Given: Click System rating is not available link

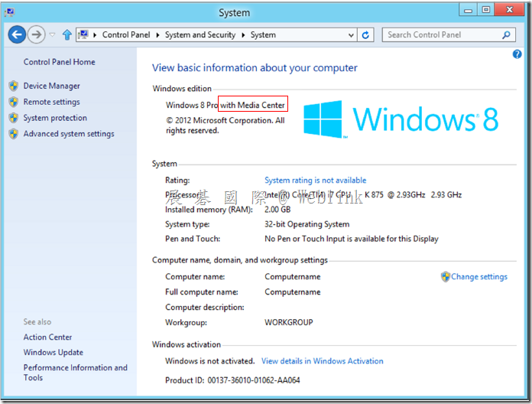Looking at the screenshot, I should pos(316,181).
